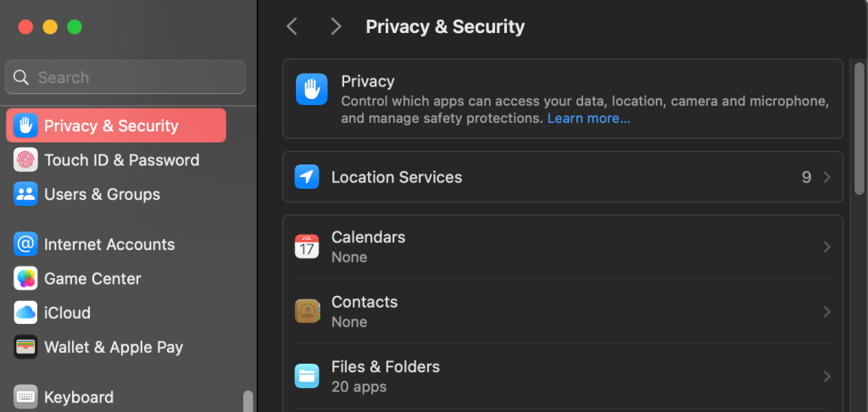Open the Files & Folders chevron
This screenshot has height=412, width=868.
tap(827, 376)
